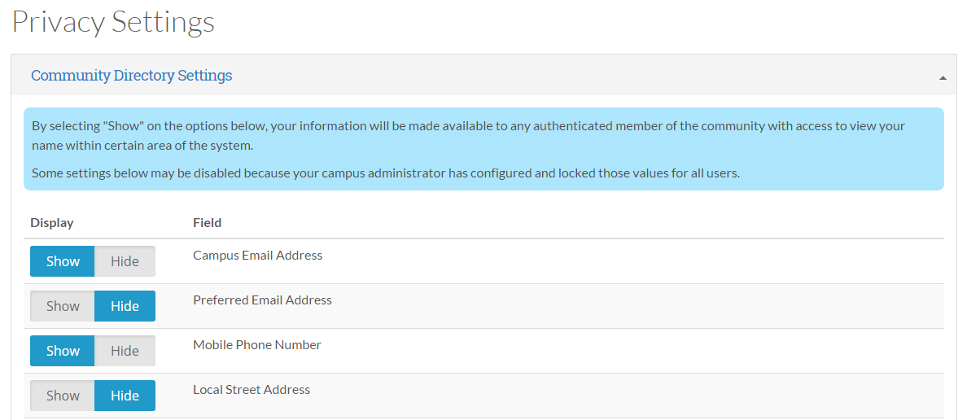Click the Campus Email Address field label

tap(257, 256)
